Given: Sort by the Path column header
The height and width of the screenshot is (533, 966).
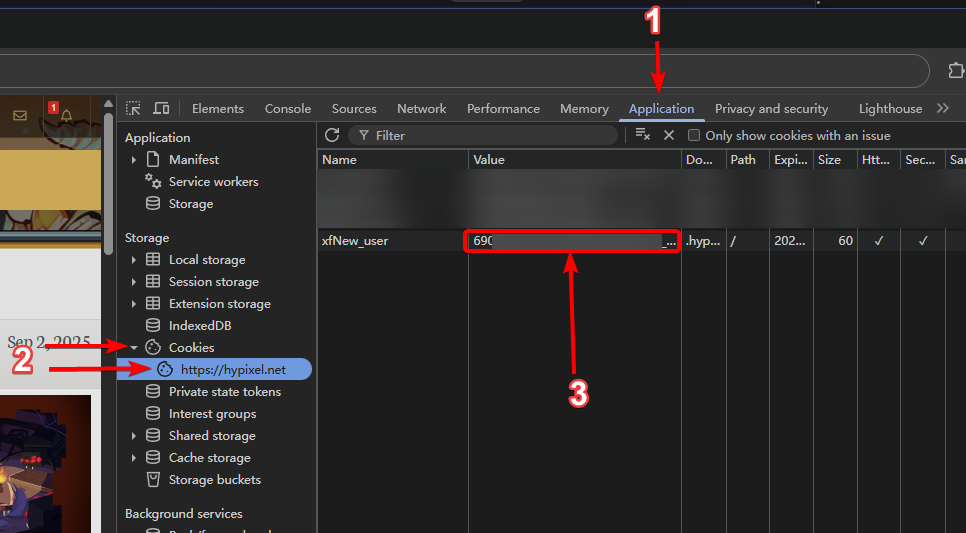Looking at the screenshot, I should point(747,160).
